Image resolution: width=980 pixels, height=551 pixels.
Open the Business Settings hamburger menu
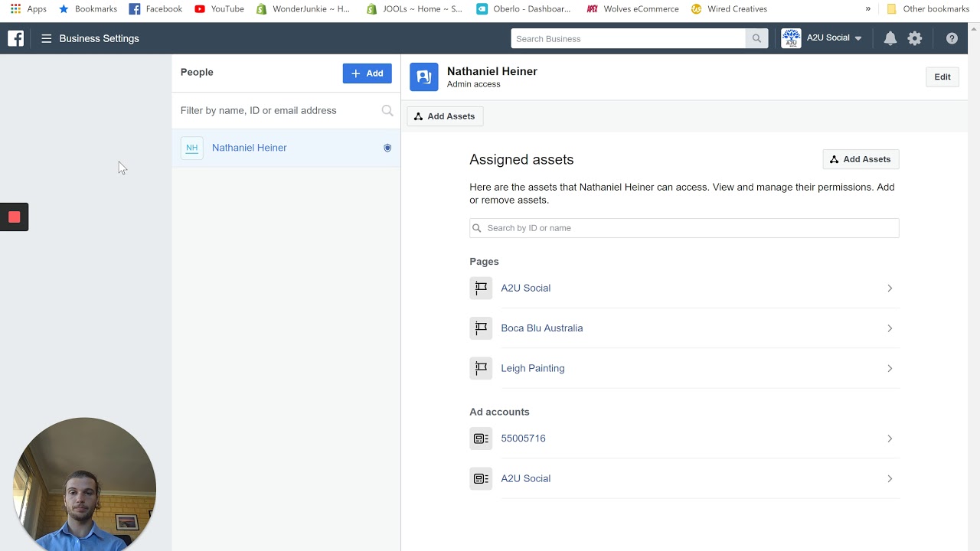(47, 38)
